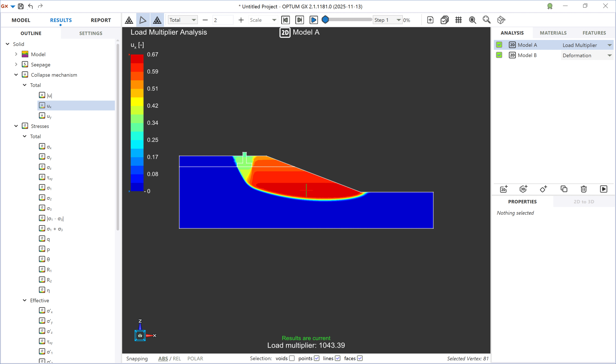This screenshot has height=364, width=616.
Task: Click the duplicate analysis icon
Action: coord(564,189)
